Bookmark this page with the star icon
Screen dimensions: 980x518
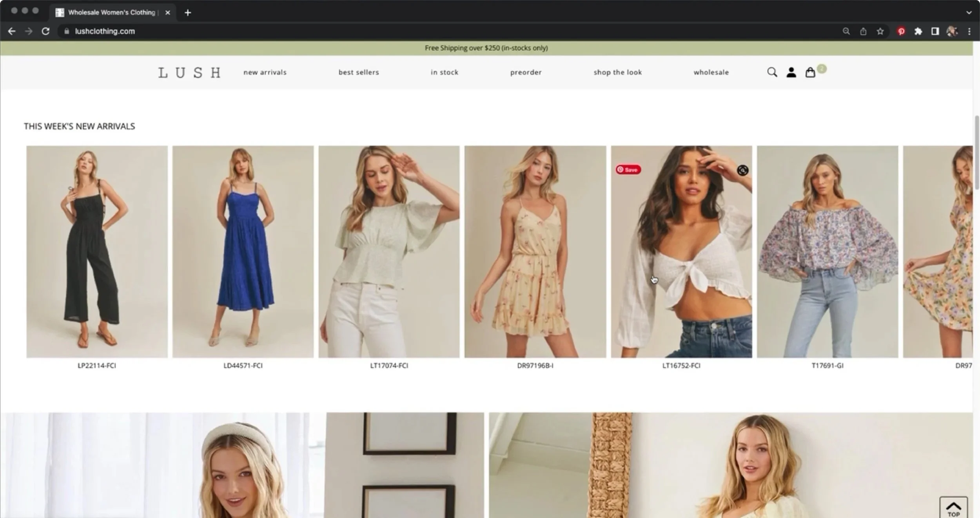pyautogui.click(x=880, y=31)
